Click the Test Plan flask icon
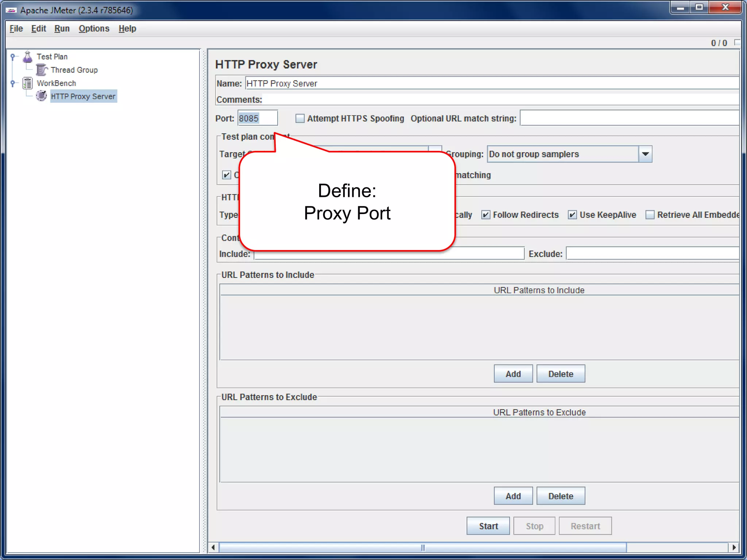This screenshot has height=560, width=747. 28,57
